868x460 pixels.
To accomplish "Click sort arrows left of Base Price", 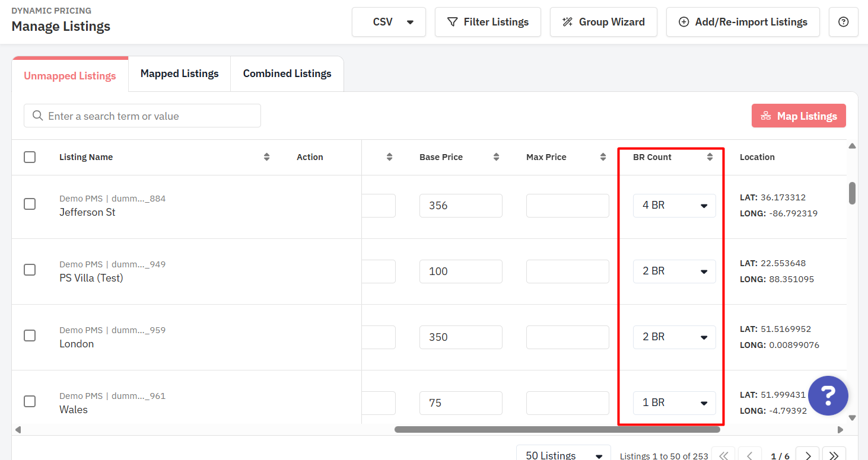I will pyautogui.click(x=389, y=157).
